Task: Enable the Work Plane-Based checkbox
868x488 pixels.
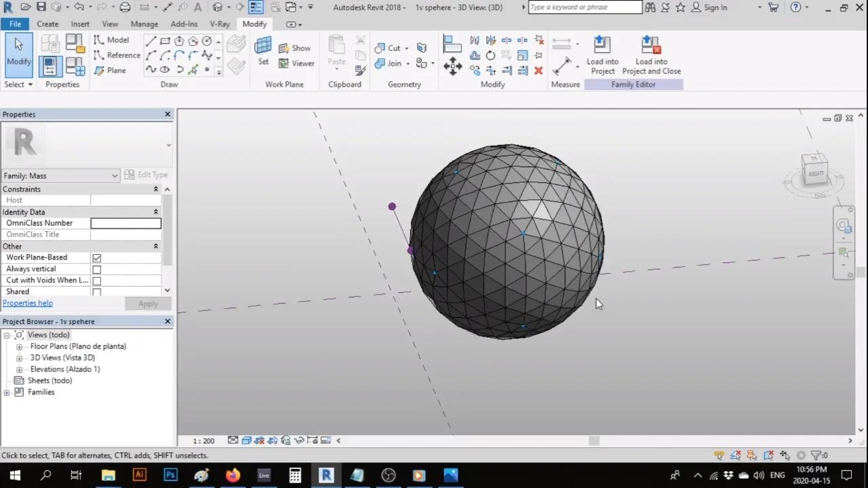Action: click(x=96, y=258)
